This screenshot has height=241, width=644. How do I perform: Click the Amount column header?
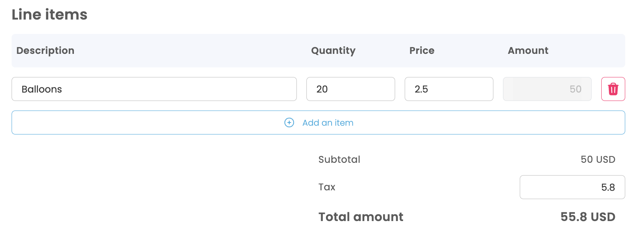tap(528, 51)
